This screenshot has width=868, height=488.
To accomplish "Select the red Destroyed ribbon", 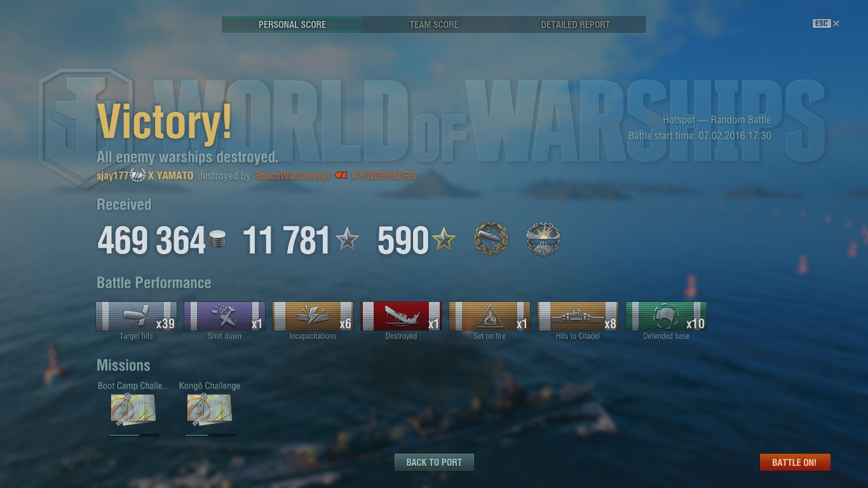I will pos(401,316).
